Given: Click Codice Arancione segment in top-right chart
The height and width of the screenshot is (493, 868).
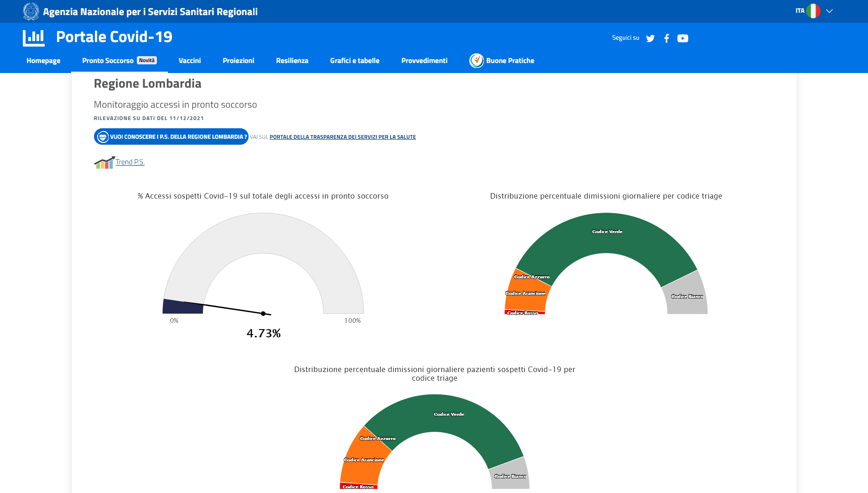Looking at the screenshot, I should coord(525,294).
